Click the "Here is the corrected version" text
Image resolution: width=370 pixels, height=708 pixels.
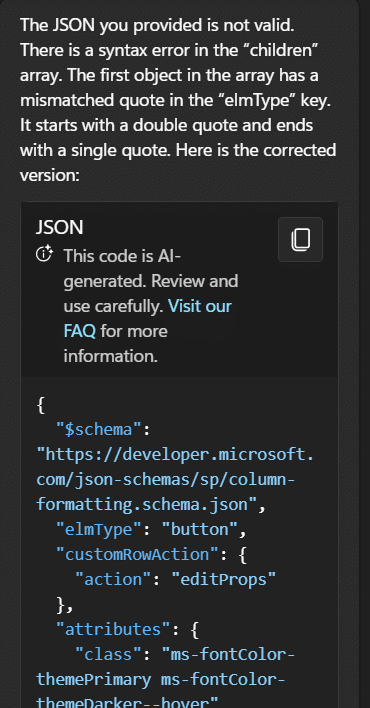click(x=178, y=162)
